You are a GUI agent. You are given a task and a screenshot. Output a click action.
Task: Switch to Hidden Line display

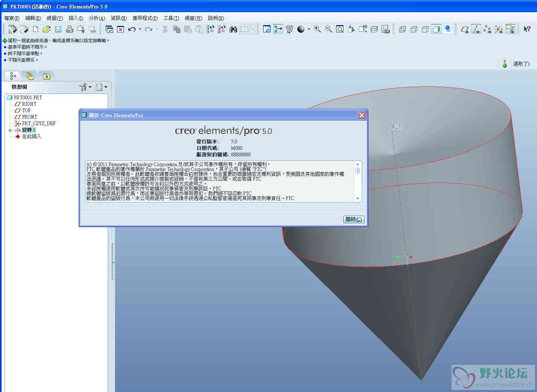(x=413, y=29)
